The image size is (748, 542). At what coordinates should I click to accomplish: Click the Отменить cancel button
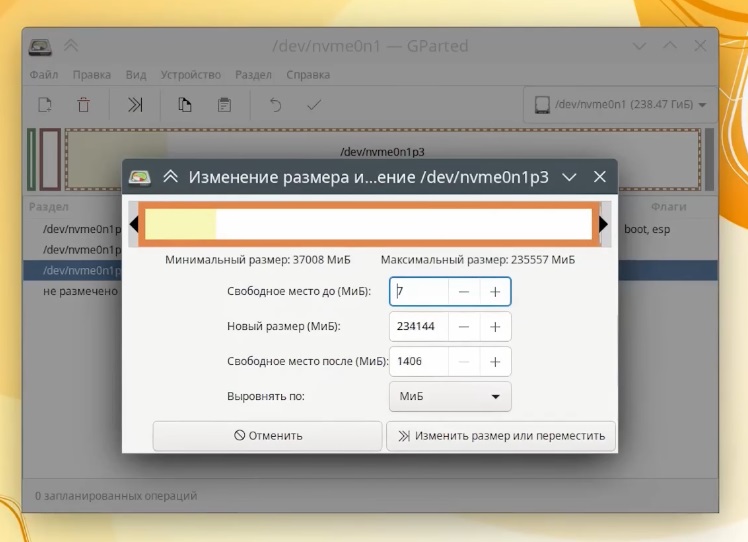tap(268, 436)
